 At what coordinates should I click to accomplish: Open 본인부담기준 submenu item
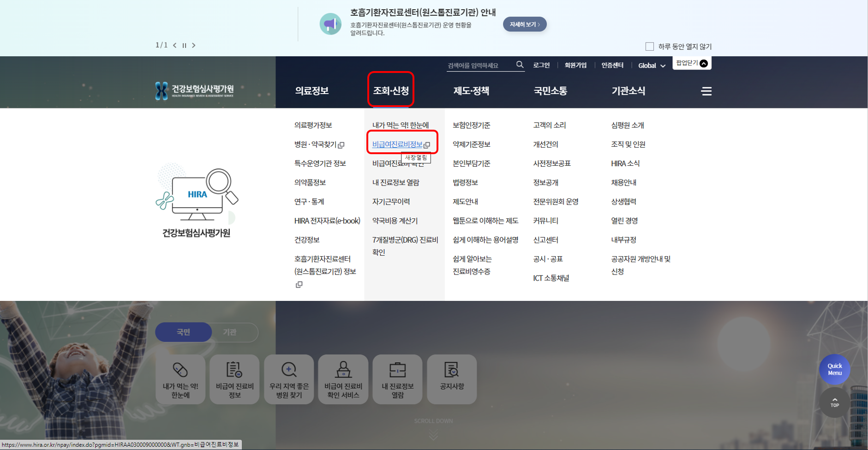pyautogui.click(x=471, y=163)
